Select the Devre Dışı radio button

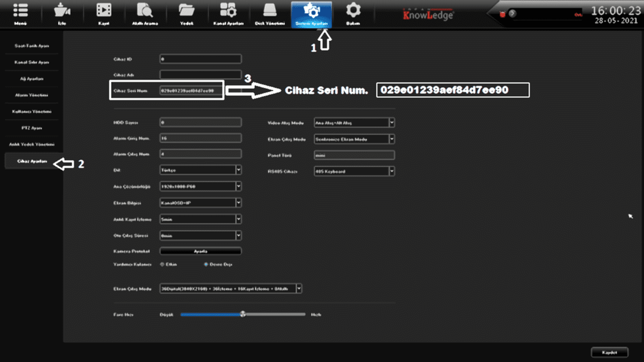206,264
